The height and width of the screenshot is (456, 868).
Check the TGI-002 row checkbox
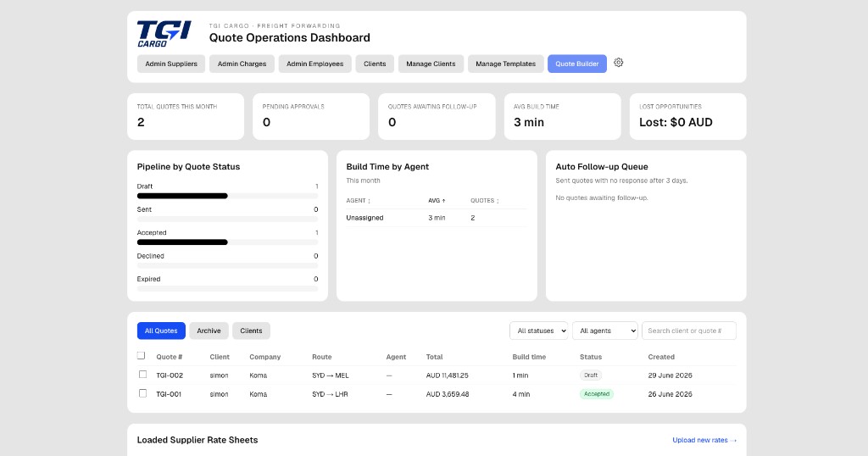(x=142, y=375)
